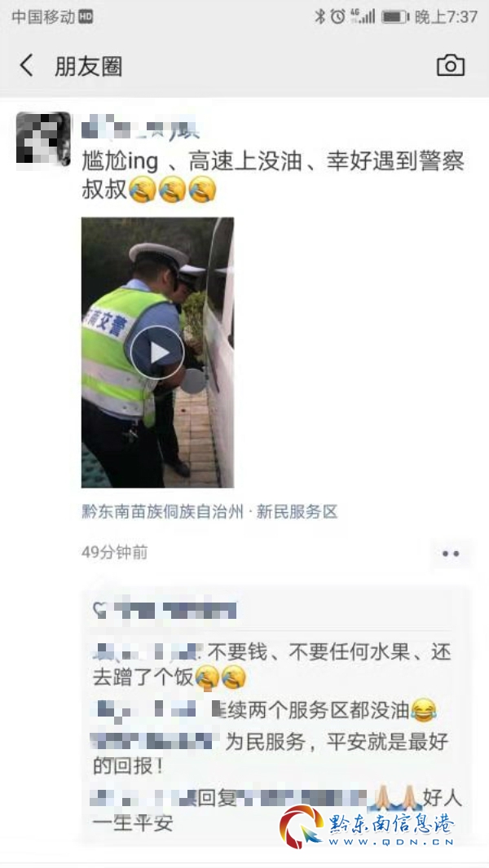Tap the 49分钟前 timestamp
This screenshot has width=489, height=868.
click(115, 552)
